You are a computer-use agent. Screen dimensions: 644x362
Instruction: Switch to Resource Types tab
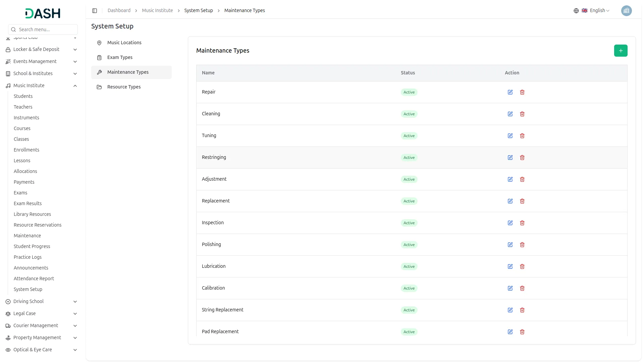click(124, 87)
